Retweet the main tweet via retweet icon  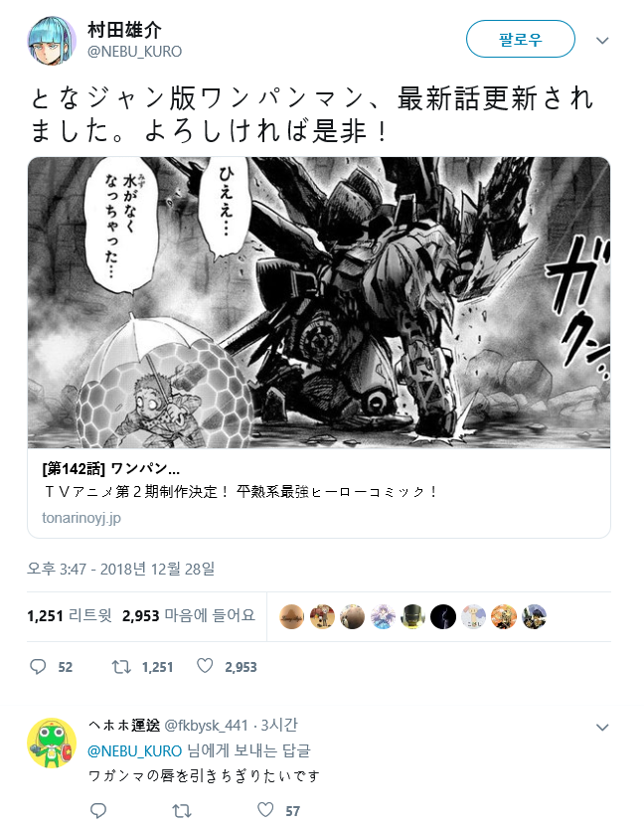(121, 667)
